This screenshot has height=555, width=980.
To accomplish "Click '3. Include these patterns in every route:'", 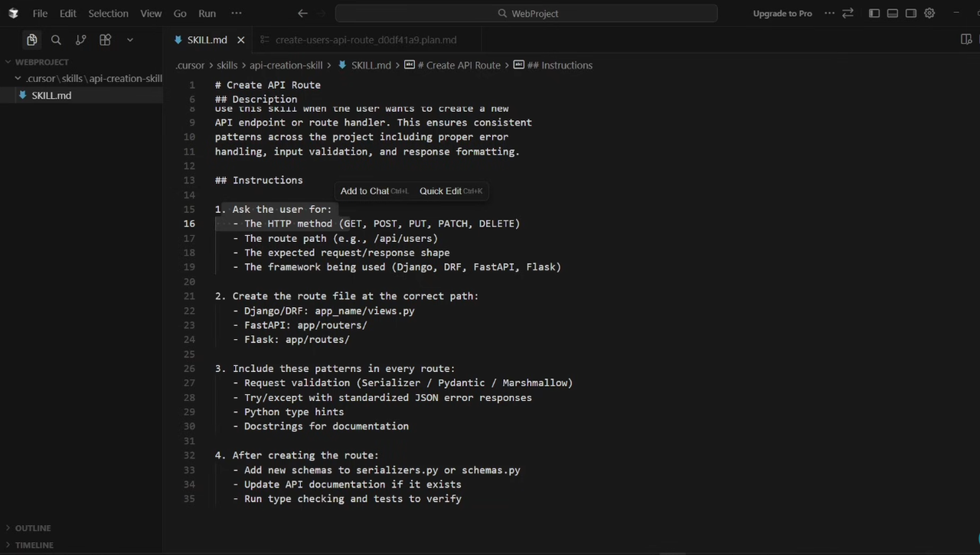I will point(335,369).
